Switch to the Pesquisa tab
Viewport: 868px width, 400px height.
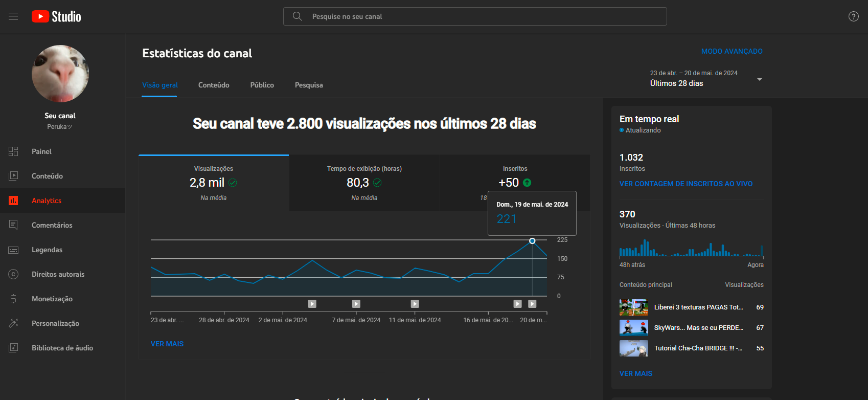309,85
